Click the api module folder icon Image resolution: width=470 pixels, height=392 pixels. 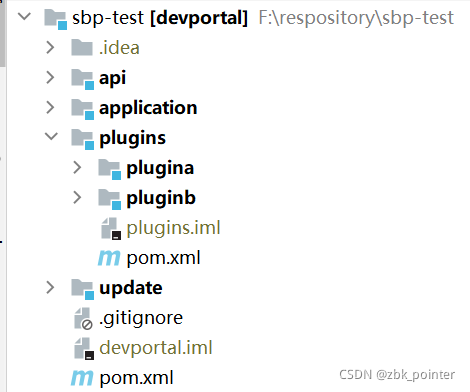[83, 79]
